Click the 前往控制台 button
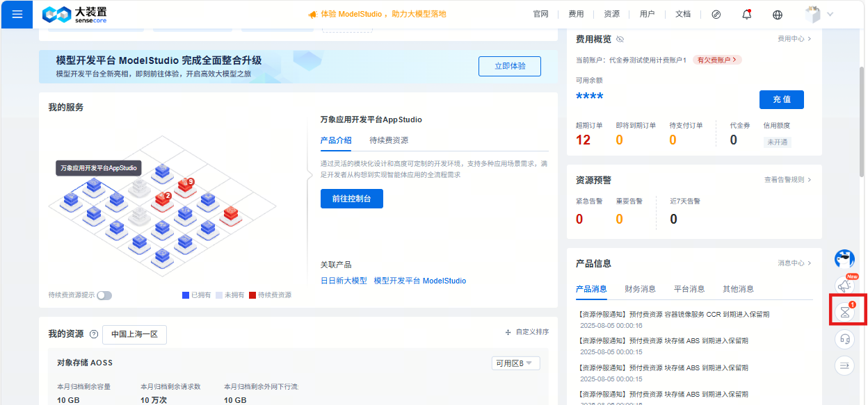This screenshot has height=405, width=868. click(x=351, y=199)
